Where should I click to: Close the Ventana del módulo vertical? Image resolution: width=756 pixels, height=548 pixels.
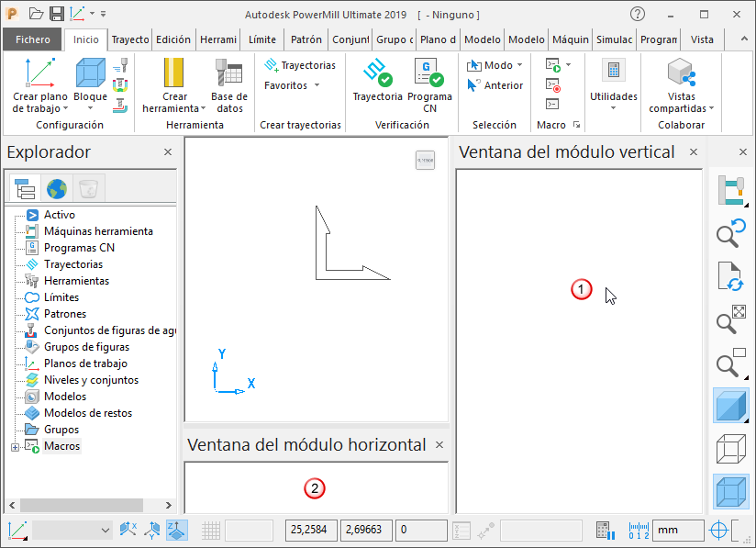(x=694, y=152)
